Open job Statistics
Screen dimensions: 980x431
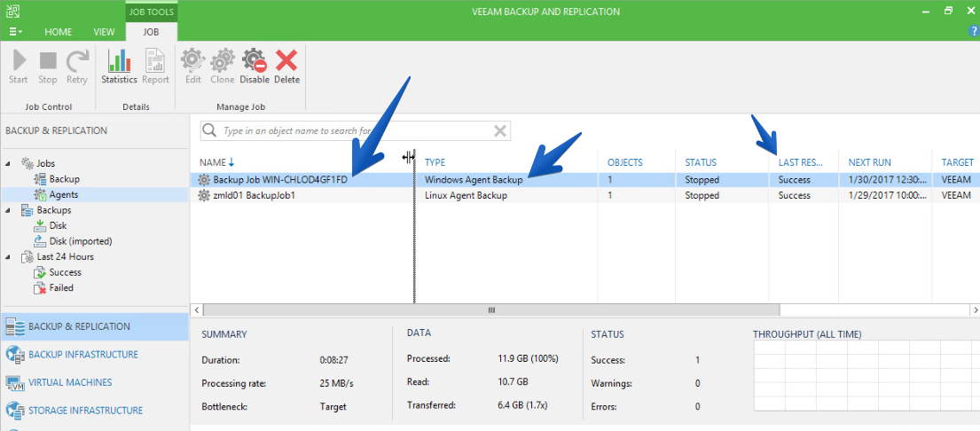(x=119, y=67)
